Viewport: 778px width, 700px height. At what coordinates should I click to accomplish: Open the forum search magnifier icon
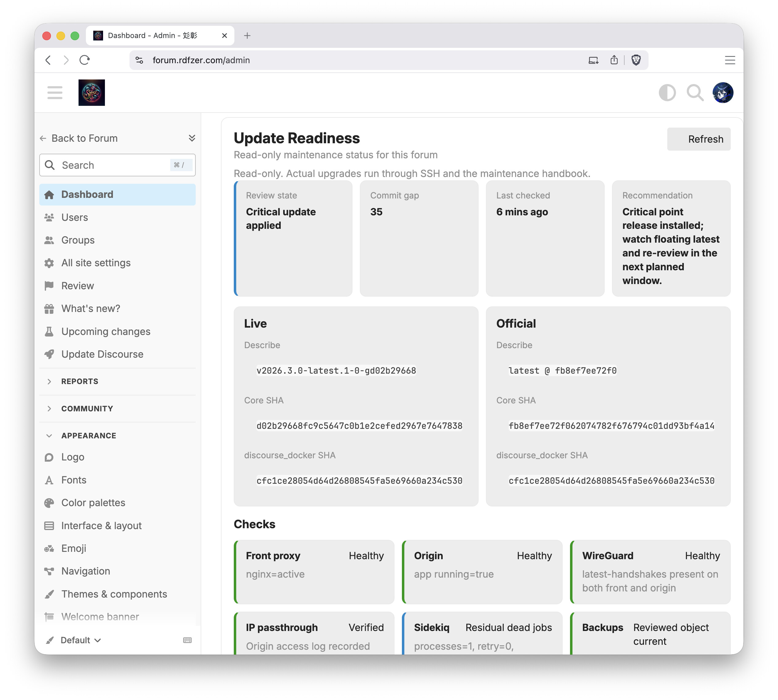coord(695,93)
